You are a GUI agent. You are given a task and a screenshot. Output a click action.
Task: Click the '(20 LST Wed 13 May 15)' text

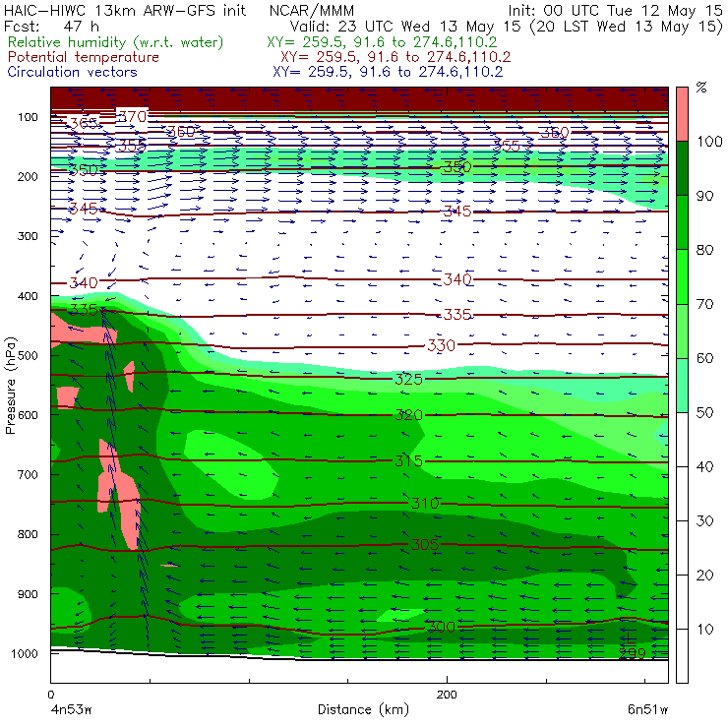tap(627, 26)
